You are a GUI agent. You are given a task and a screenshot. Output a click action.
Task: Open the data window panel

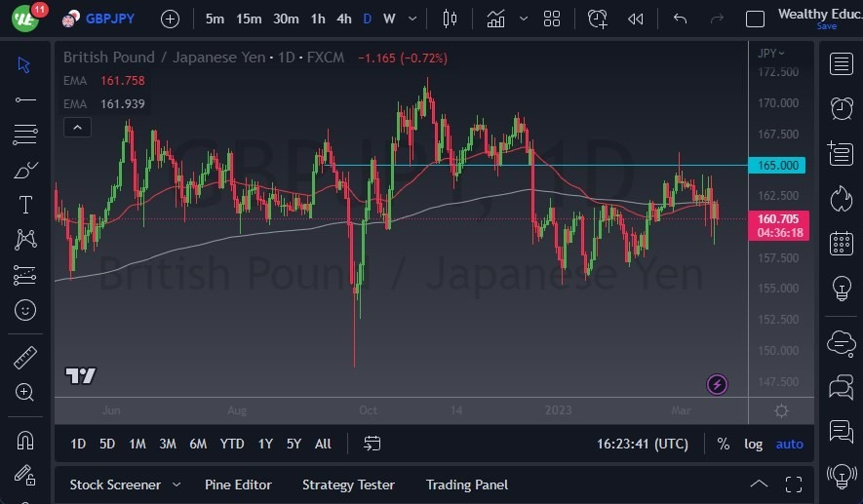point(841,153)
